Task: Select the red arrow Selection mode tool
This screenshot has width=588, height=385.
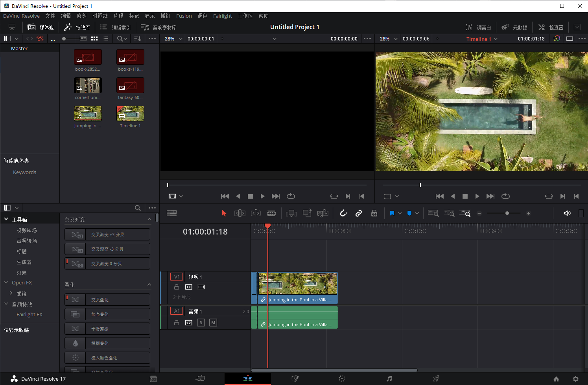Action: [224, 213]
